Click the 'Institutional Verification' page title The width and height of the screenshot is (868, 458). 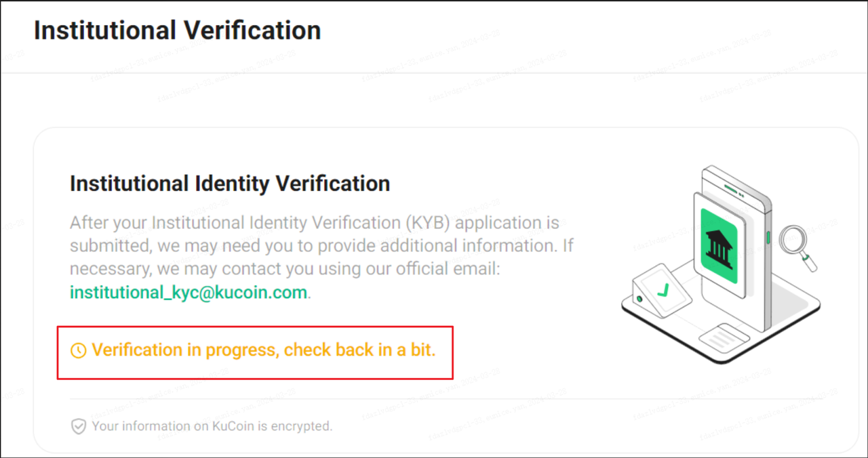click(177, 30)
